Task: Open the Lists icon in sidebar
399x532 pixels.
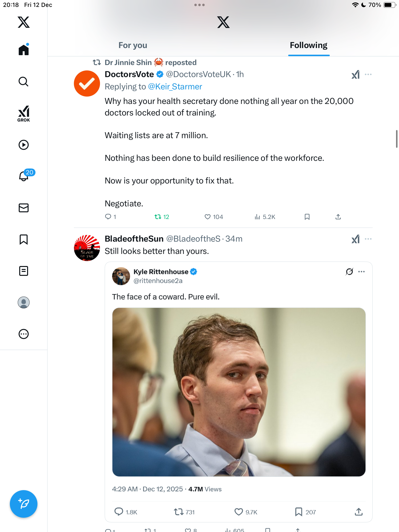Action: (24, 271)
